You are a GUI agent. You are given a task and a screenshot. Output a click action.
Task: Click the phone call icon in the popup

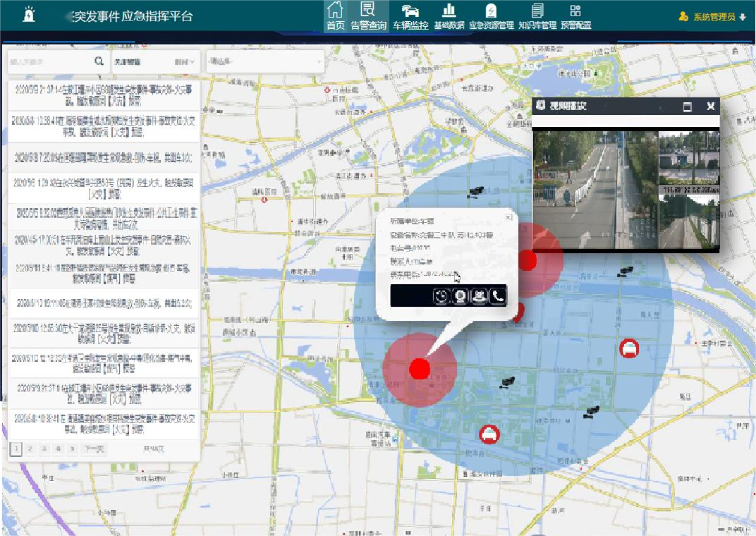[x=498, y=296]
